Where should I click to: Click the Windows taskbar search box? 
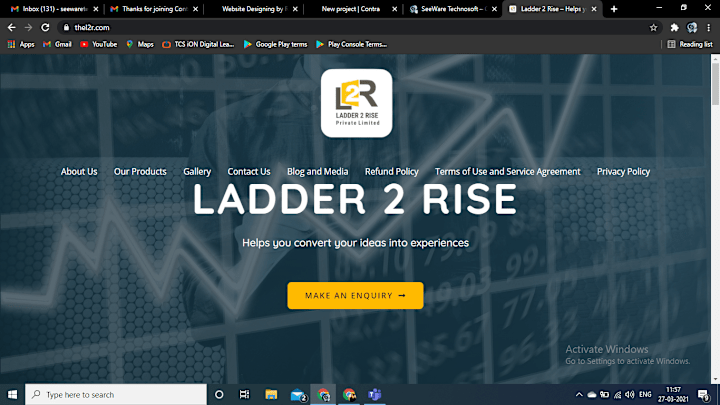coord(116,394)
